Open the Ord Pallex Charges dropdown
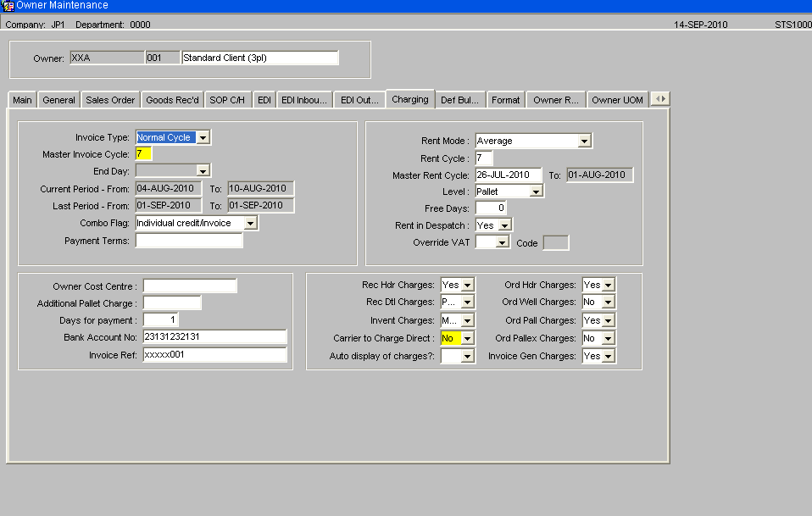The image size is (812, 516). [609, 338]
